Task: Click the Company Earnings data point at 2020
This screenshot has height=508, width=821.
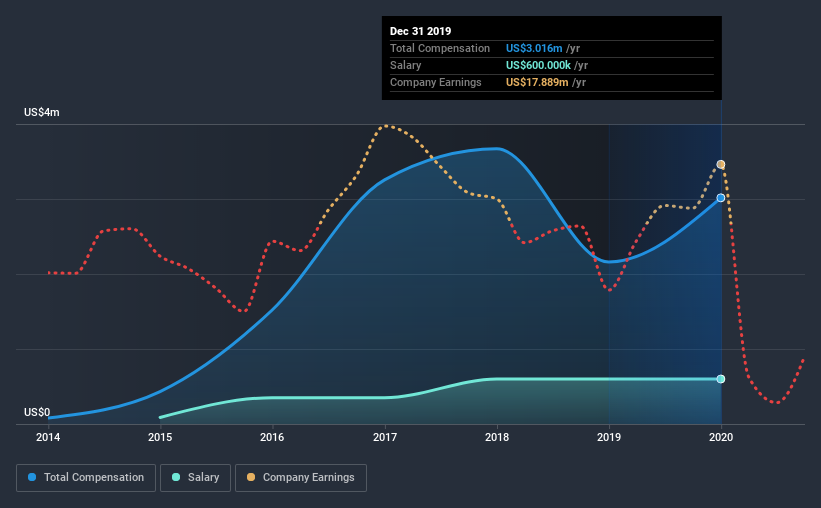Action: (x=721, y=164)
